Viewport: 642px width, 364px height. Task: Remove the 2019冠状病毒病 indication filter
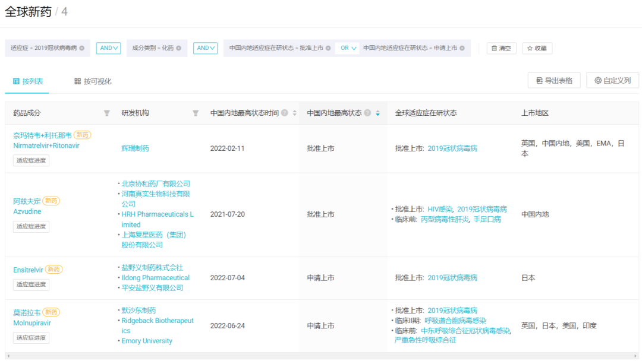pos(82,48)
